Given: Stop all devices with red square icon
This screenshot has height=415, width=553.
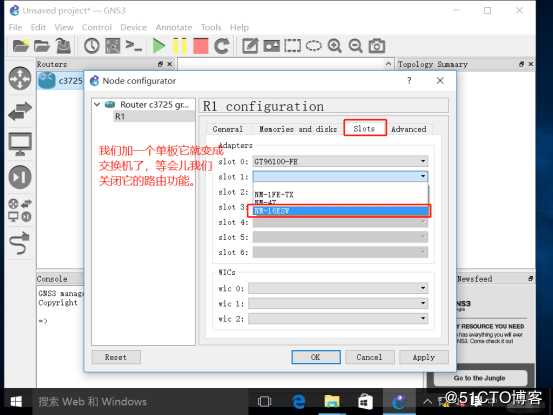Looking at the screenshot, I should [x=201, y=46].
